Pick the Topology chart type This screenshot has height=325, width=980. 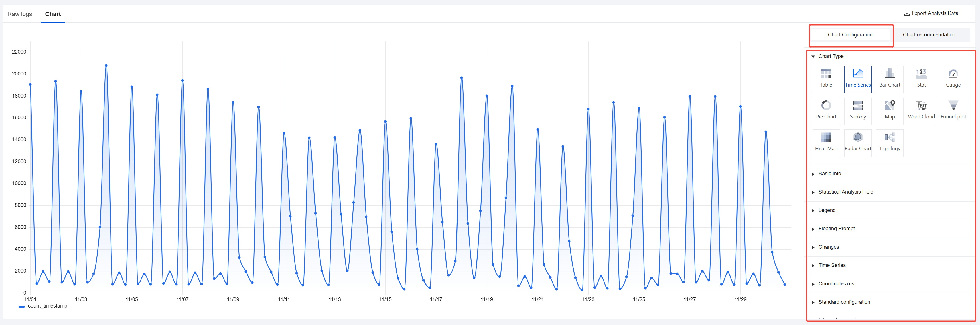pyautogui.click(x=889, y=142)
